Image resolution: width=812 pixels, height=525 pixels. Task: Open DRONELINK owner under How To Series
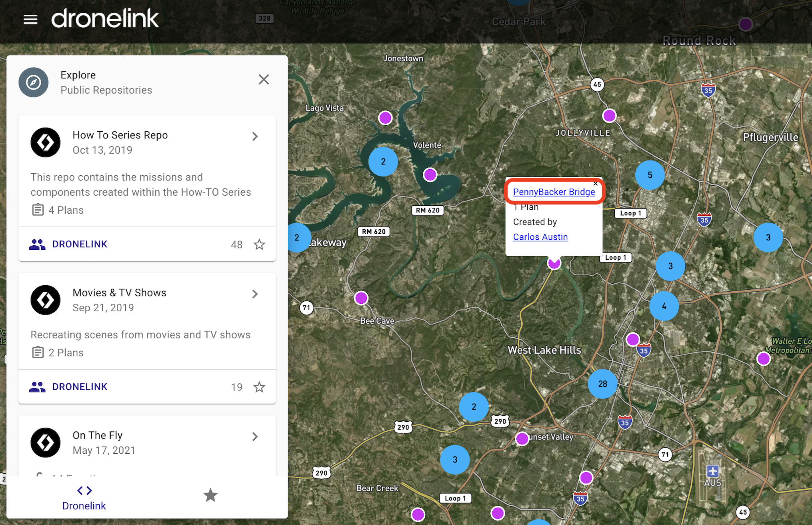point(68,244)
